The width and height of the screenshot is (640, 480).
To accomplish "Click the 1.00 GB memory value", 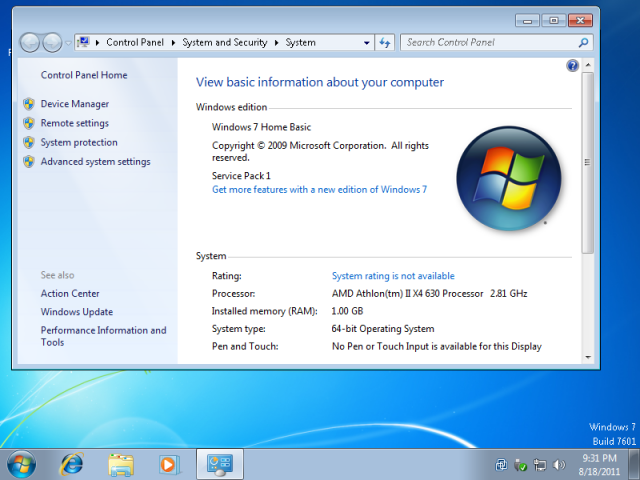I will click(347, 311).
